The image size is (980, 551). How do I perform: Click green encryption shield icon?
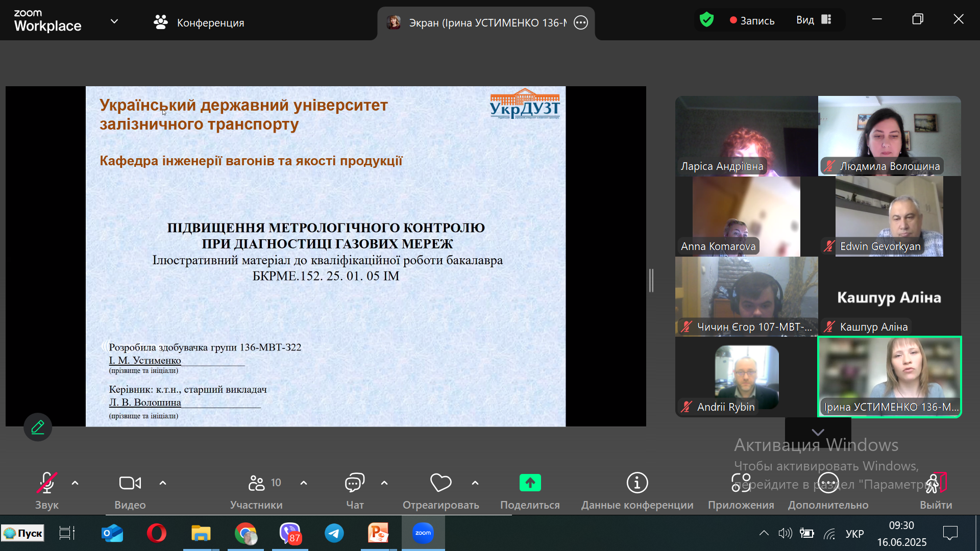click(706, 20)
